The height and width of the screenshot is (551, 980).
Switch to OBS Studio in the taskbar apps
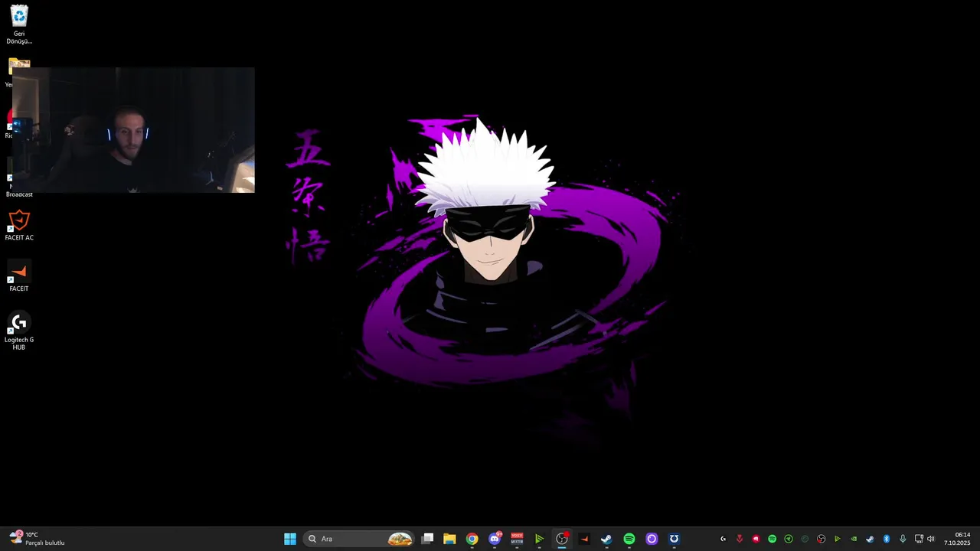click(x=562, y=539)
